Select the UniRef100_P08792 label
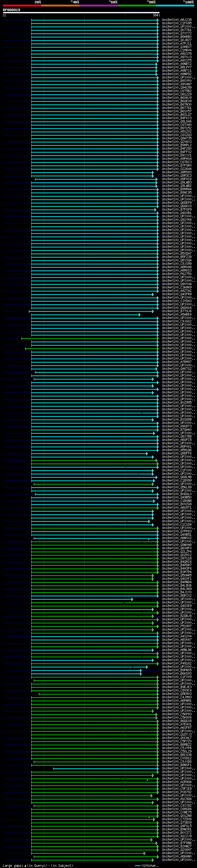 coord(177,792)
